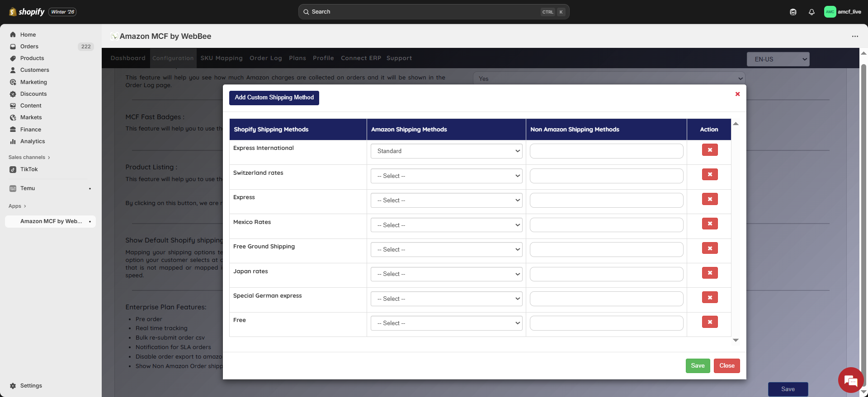
Task: Remove the Mexico Rates row
Action: (x=709, y=224)
